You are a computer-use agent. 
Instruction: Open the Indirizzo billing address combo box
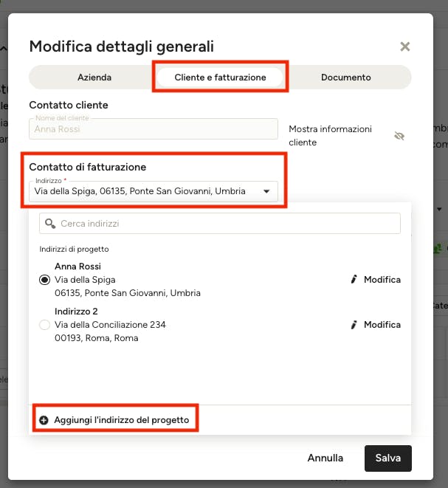(x=154, y=191)
